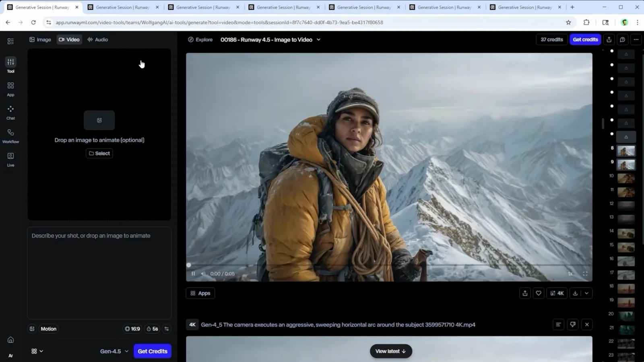Viewport: 644px width, 362px height.
Task: Open settings sliders icon next to 5s
Action: pos(167,329)
